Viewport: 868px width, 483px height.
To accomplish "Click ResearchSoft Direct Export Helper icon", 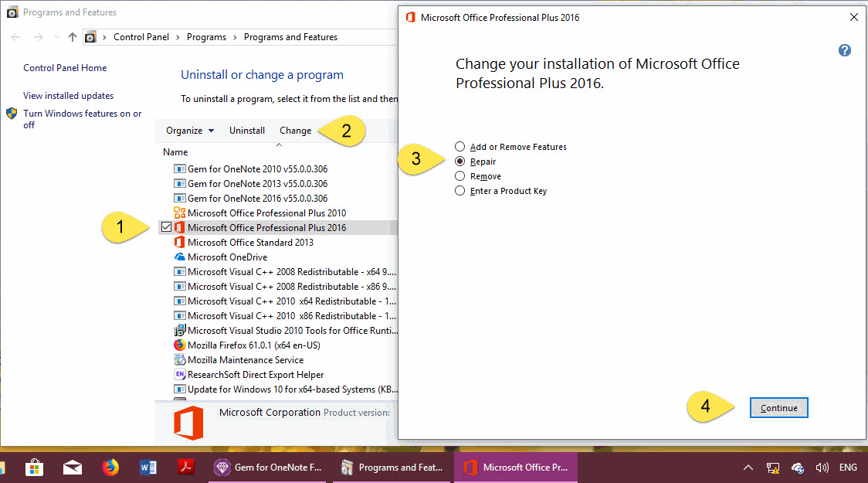I will (179, 375).
